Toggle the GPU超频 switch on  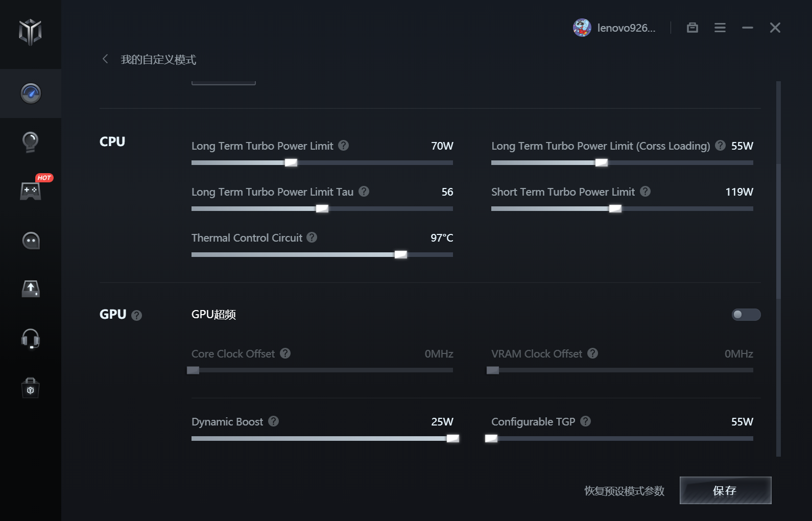pyautogui.click(x=746, y=315)
